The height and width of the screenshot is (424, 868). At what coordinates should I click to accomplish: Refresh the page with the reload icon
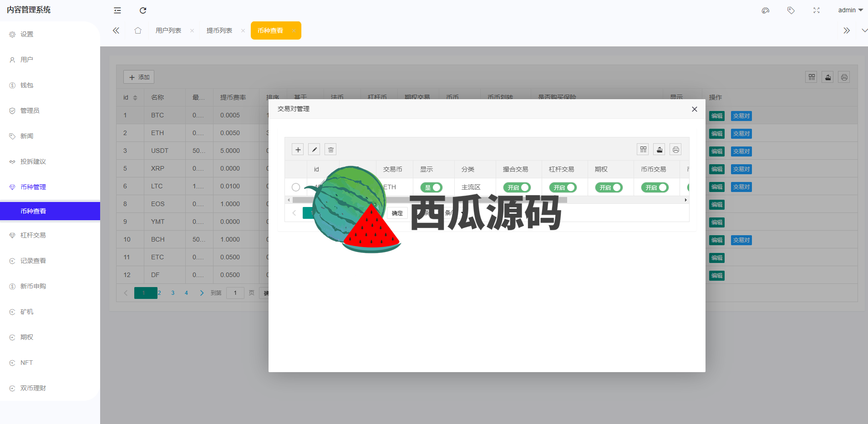(143, 10)
